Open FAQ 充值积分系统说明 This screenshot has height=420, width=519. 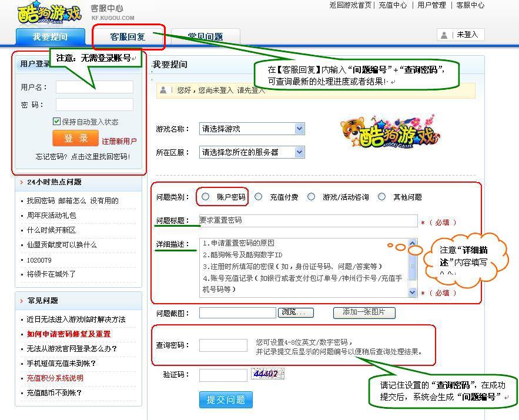pos(55,378)
